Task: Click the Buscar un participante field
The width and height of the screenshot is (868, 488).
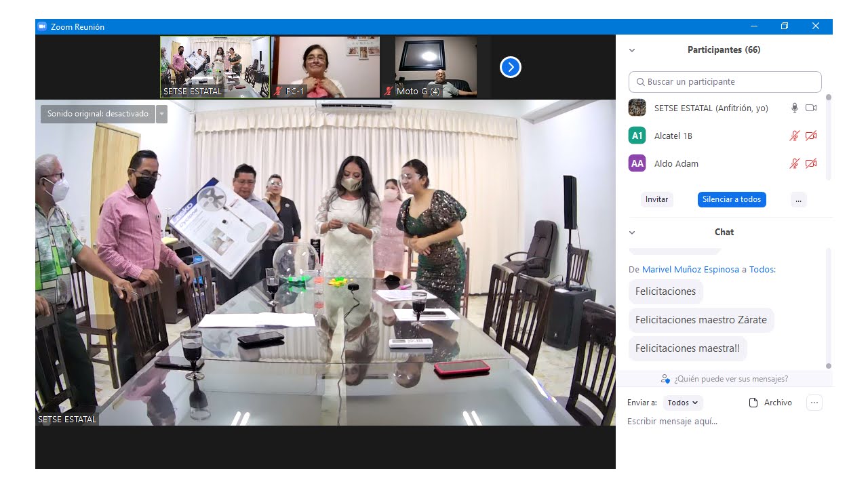Action: pos(725,82)
